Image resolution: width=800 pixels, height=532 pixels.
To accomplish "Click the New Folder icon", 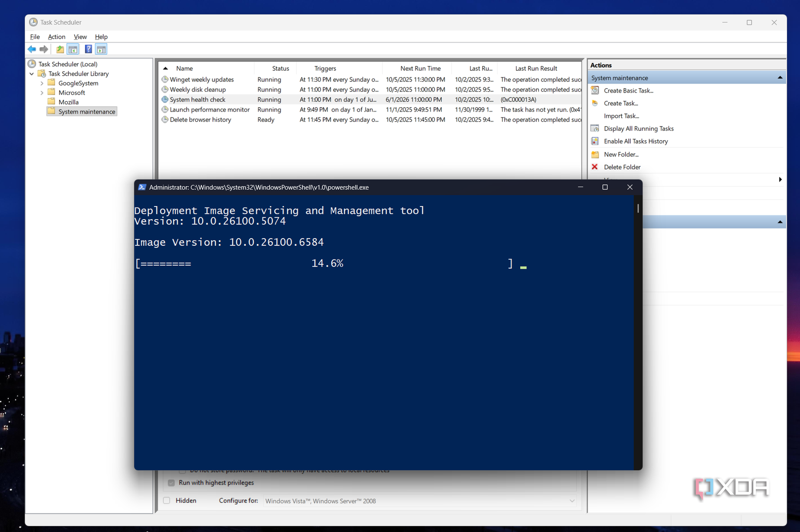I will [595, 154].
